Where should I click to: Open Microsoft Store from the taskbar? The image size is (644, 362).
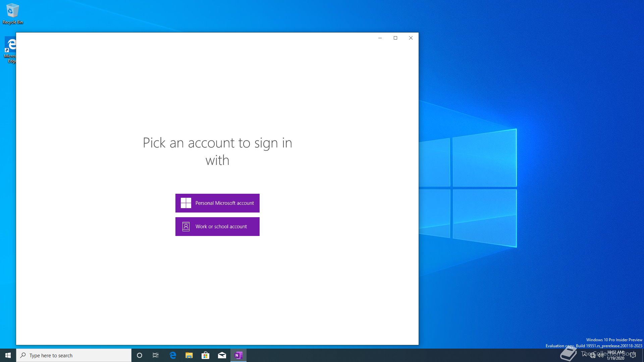[205, 355]
